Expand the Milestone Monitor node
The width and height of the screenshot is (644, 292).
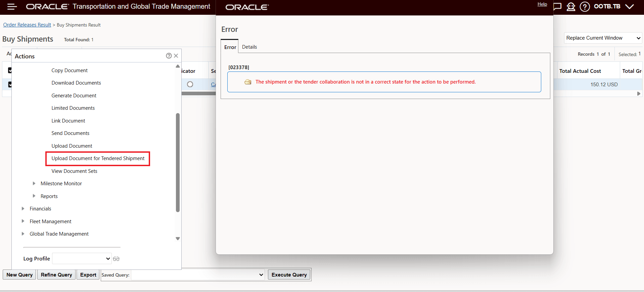(x=34, y=183)
